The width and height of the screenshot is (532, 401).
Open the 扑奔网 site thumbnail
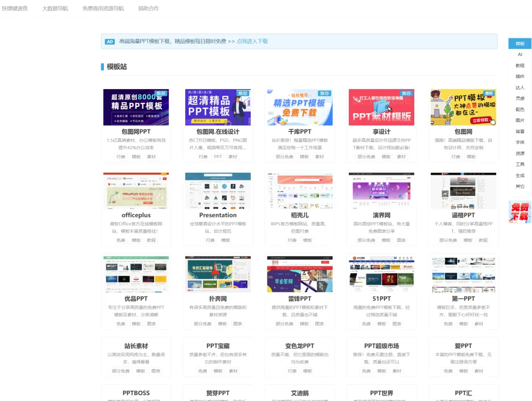click(x=218, y=274)
